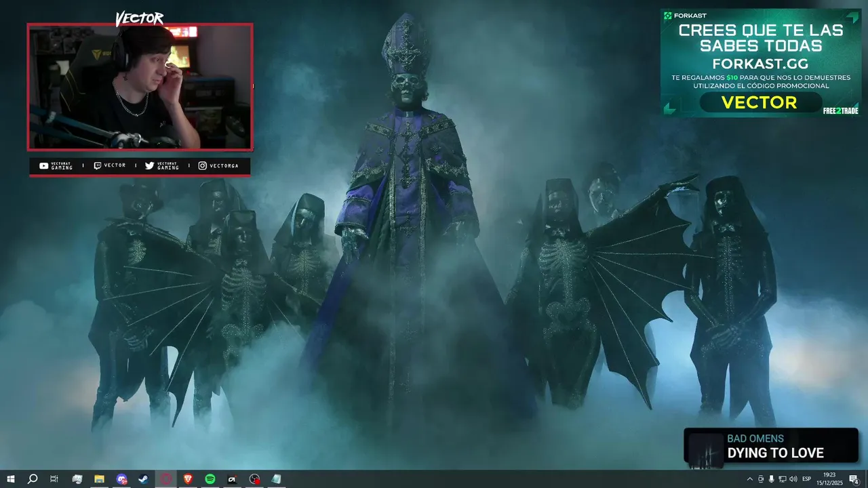Open the OBS Studio taskbar icon
This screenshot has width=868, height=488.
pyautogui.click(x=254, y=479)
